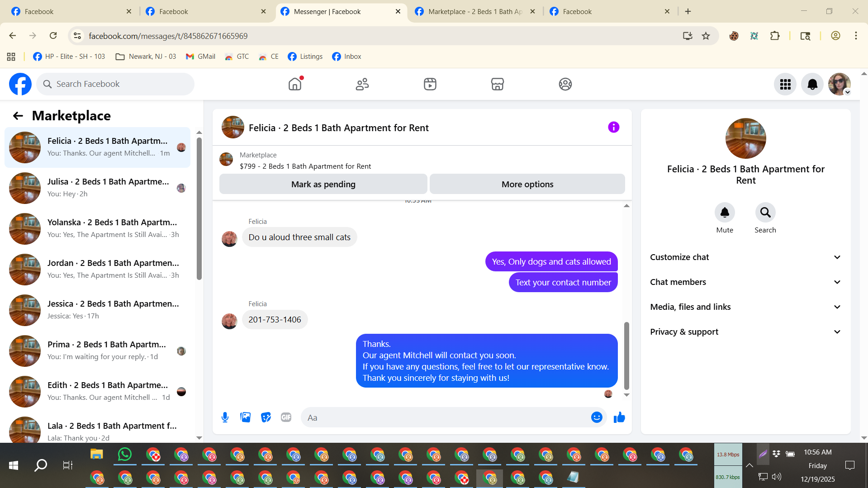Open HP - Elite - SH - 103 bookmark
Viewport: 868px width, 488px height.
click(x=69, y=57)
